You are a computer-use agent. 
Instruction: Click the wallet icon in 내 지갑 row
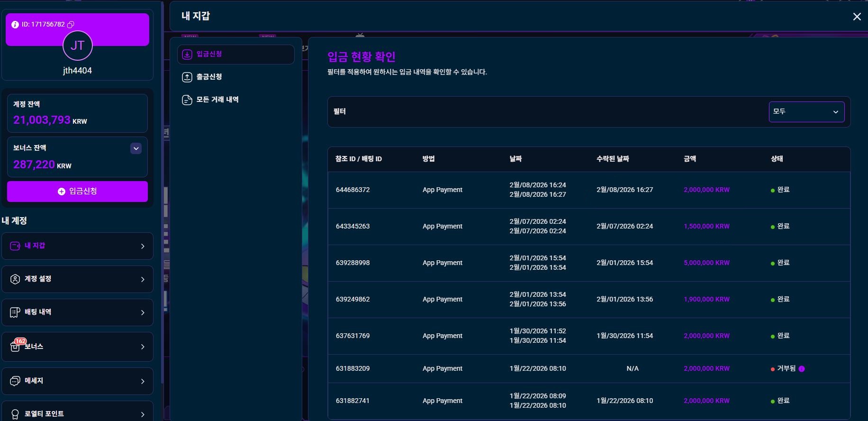pos(15,246)
